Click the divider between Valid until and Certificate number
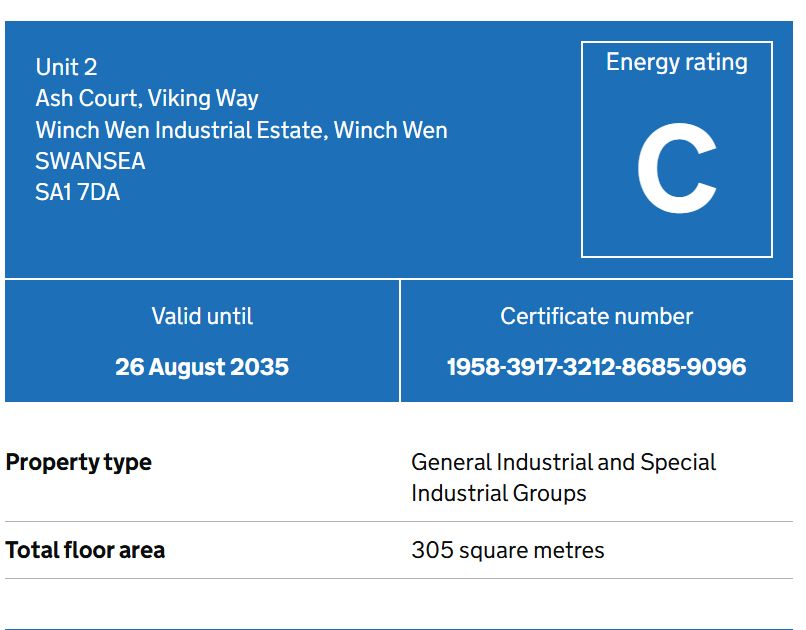This screenshot has height=630, width=806. click(400, 340)
